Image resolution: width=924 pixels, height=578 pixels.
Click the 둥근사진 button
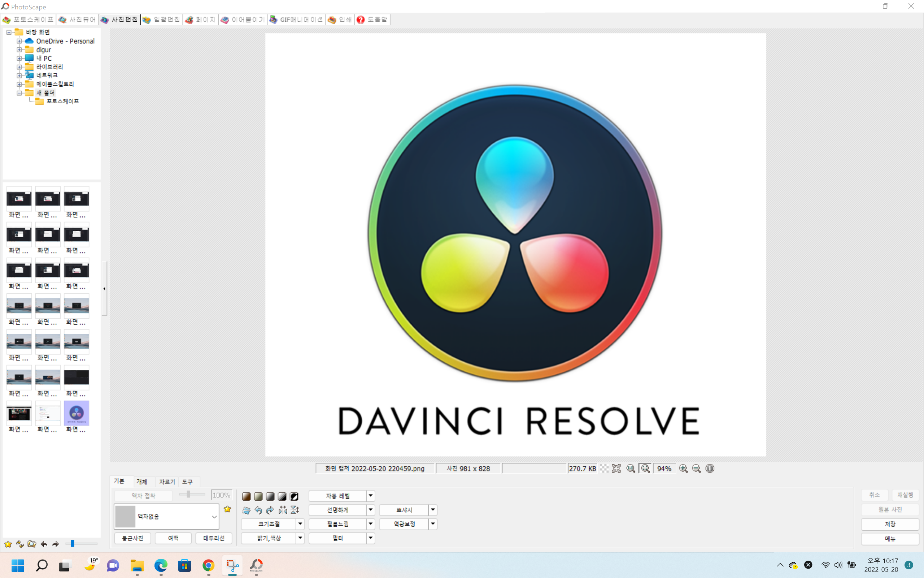pyautogui.click(x=132, y=538)
